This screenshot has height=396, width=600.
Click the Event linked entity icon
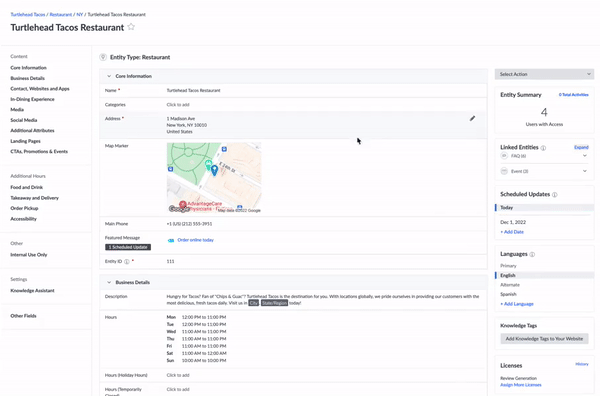[x=504, y=171]
